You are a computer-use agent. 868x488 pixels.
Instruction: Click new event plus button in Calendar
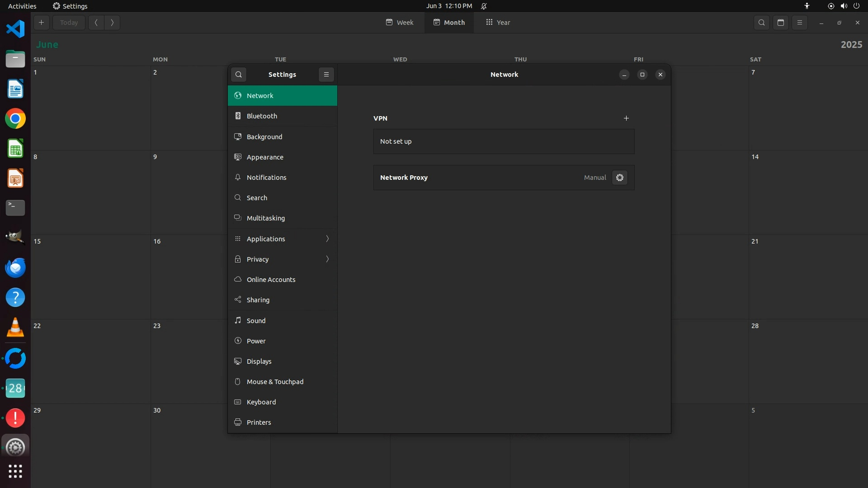coord(41,23)
